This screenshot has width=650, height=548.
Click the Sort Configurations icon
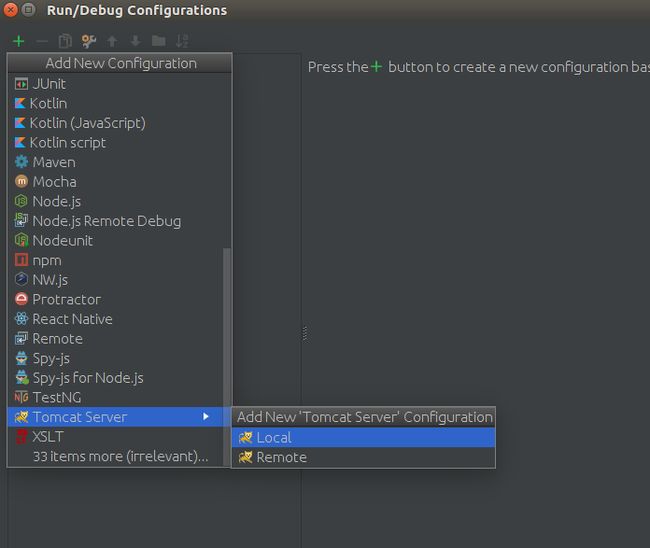(x=182, y=41)
